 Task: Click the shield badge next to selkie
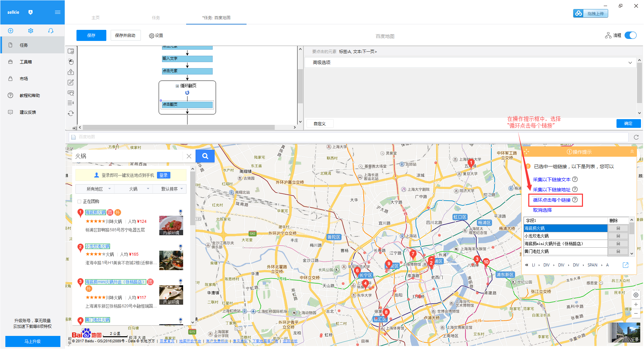point(31,12)
